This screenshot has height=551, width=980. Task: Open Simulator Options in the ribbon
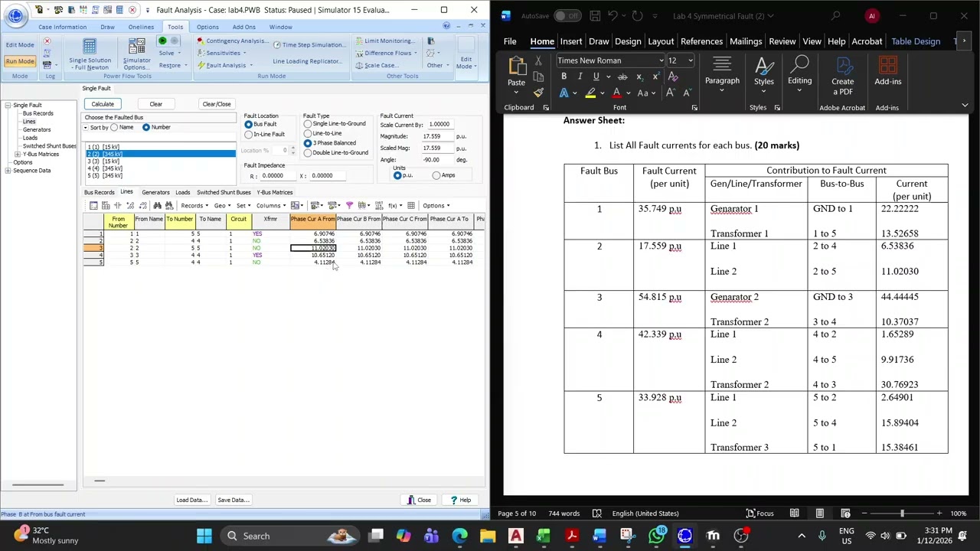pos(136,54)
